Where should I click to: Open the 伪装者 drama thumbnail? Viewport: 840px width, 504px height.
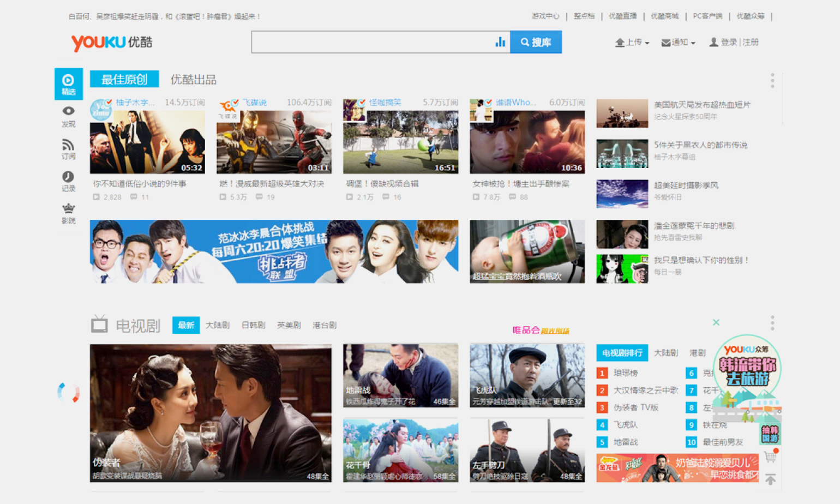(211, 412)
